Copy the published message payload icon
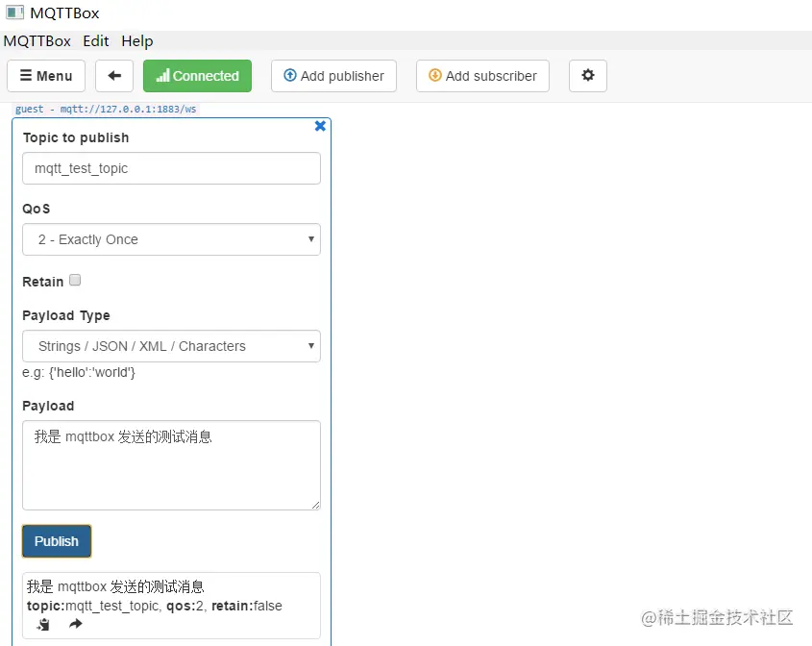The image size is (812, 646). coord(43,624)
